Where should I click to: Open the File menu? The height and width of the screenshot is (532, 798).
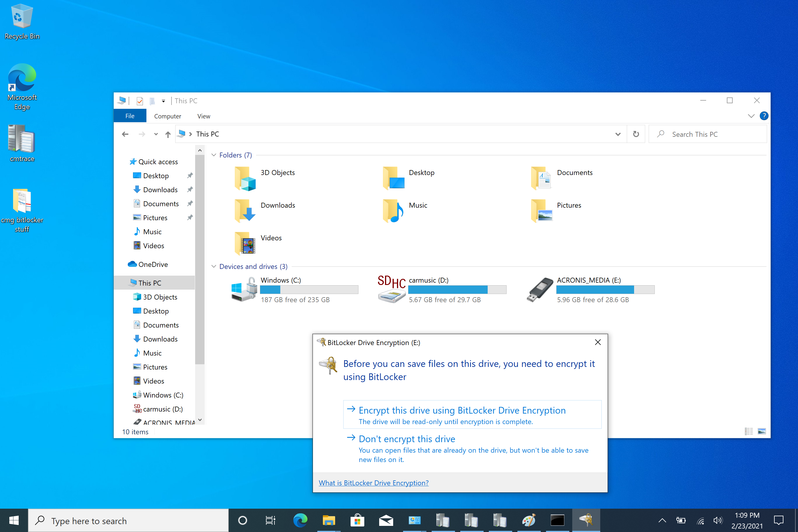(x=130, y=116)
